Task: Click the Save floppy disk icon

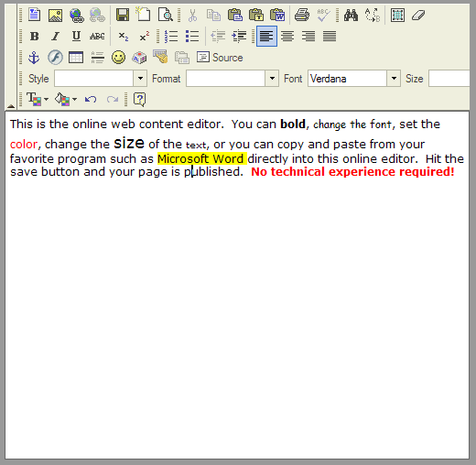Action: [123, 15]
